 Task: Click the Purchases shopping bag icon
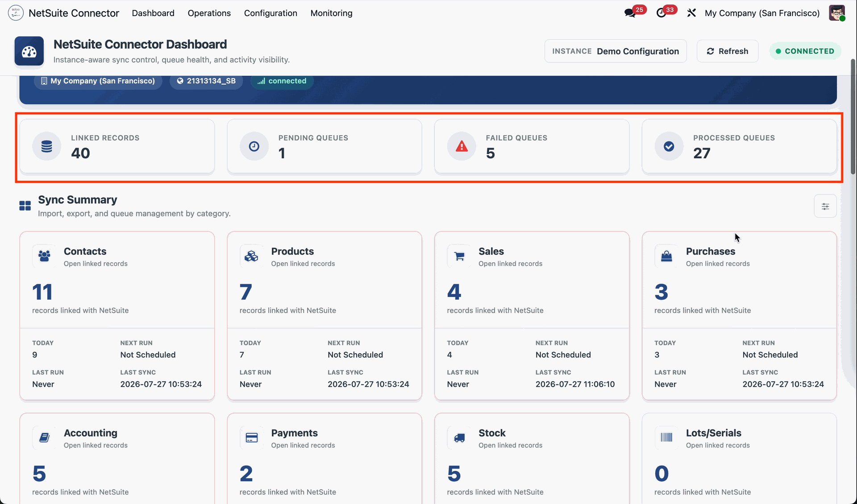tap(666, 256)
